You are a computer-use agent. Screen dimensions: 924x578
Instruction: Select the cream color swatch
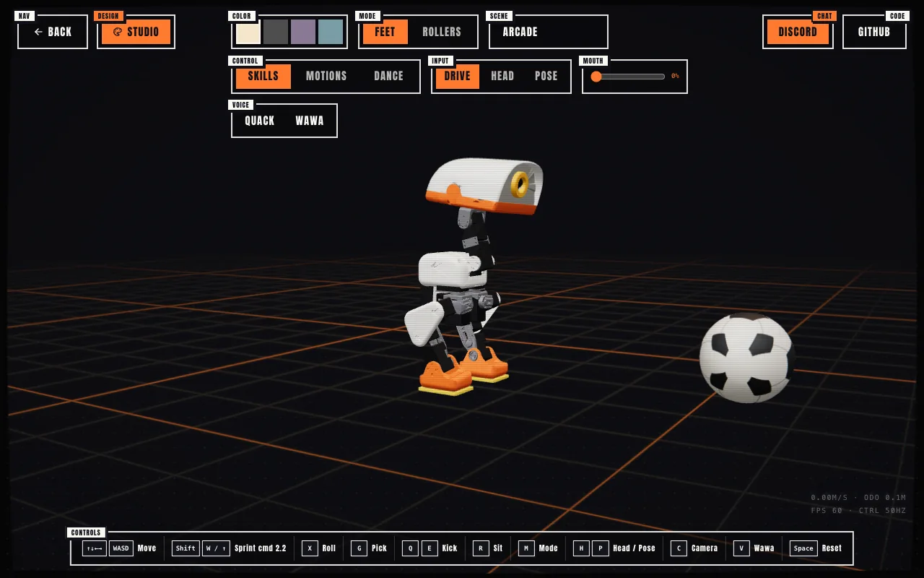(x=248, y=32)
